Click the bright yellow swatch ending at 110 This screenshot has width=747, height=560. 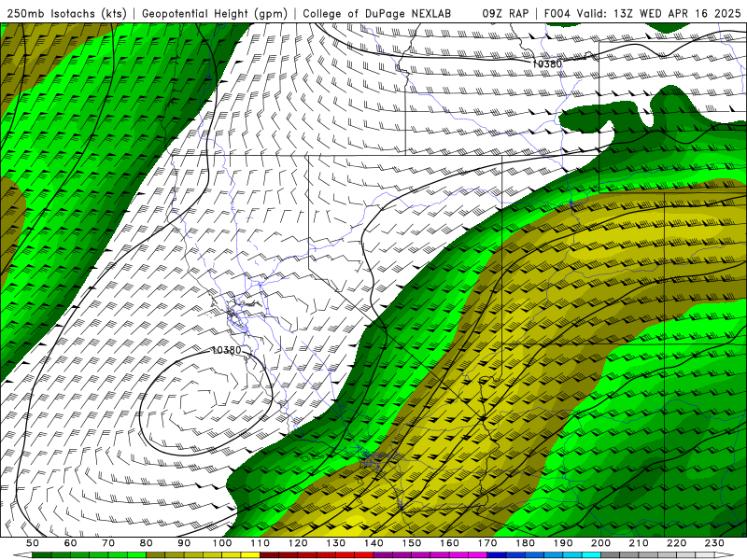click(250, 555)
